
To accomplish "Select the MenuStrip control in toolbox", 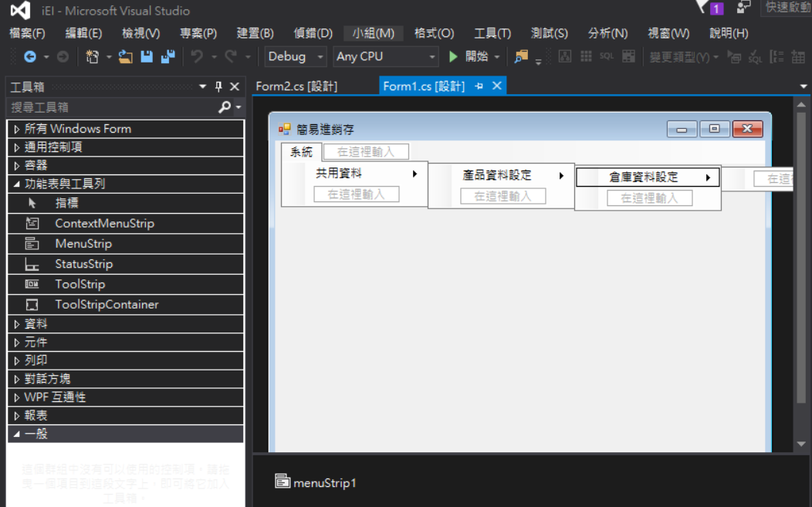I will [x=83, y=244].
